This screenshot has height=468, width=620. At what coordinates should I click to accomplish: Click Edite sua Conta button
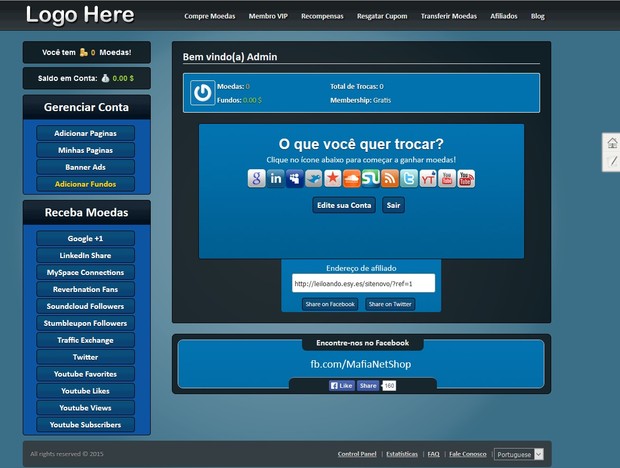coord(344,205)
